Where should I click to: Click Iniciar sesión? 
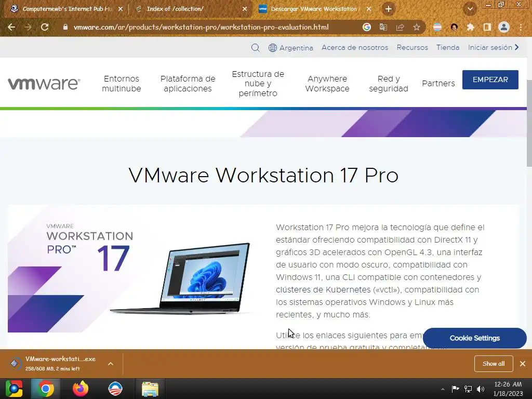[494, 47]
